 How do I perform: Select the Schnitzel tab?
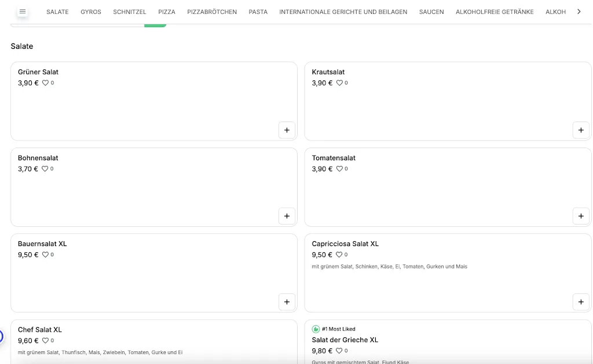point(130,12)
